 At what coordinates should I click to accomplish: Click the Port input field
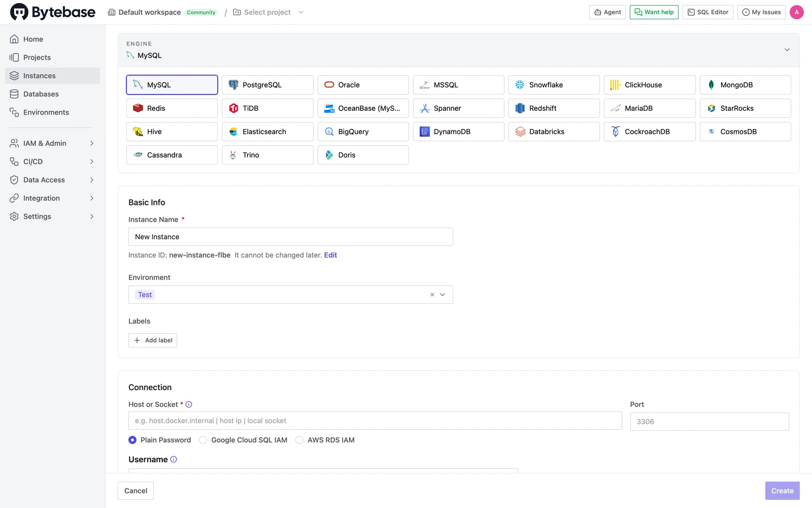[709, 422]
